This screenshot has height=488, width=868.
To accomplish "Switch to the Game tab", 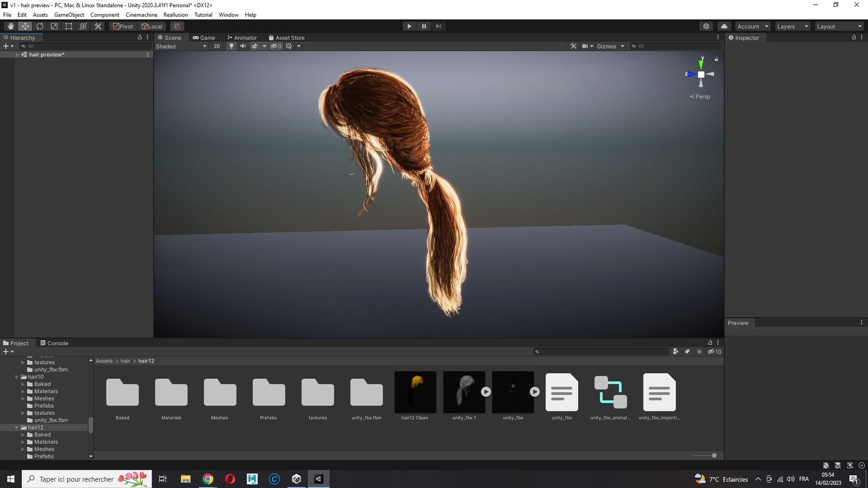I will 204,38.
